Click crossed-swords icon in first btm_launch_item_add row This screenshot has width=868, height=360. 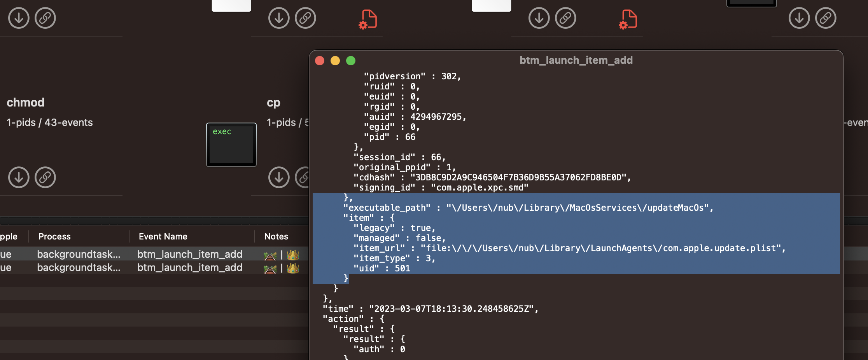pyautogui.click(x=270, y=255)
